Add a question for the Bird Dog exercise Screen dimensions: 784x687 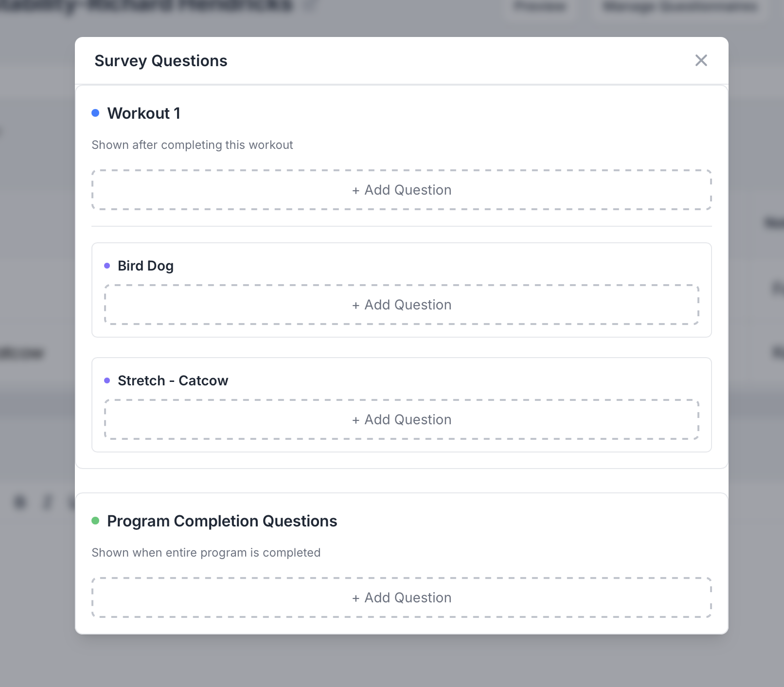point(402,305)
